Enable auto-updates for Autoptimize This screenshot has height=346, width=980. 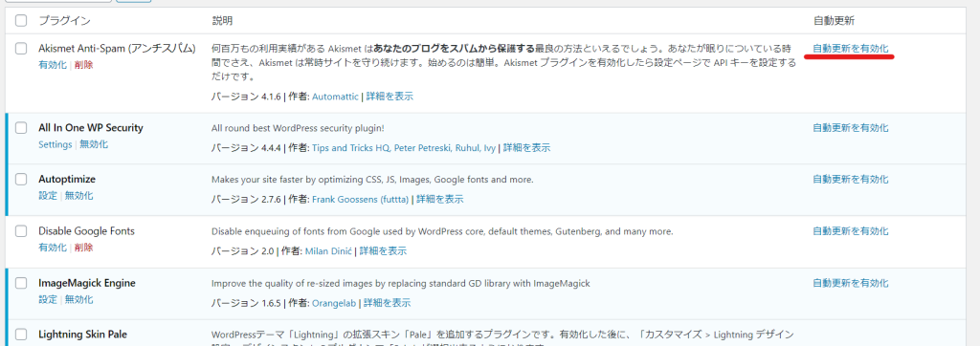click(850, 180)
